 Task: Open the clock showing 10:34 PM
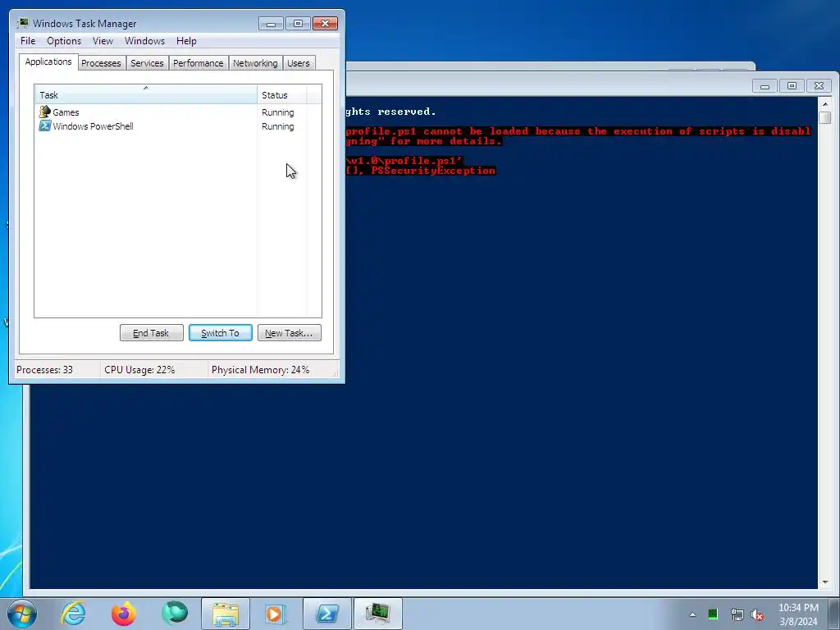(x=798, y=614)
